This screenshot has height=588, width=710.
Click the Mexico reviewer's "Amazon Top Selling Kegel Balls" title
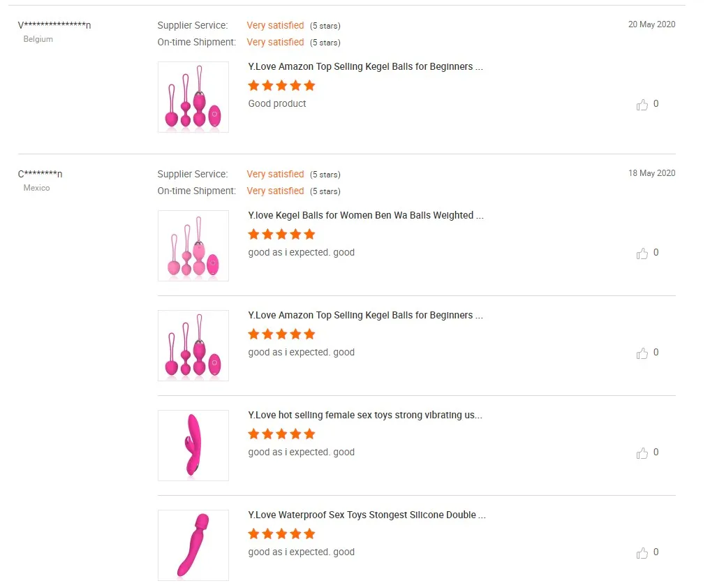tap(365, 316)
